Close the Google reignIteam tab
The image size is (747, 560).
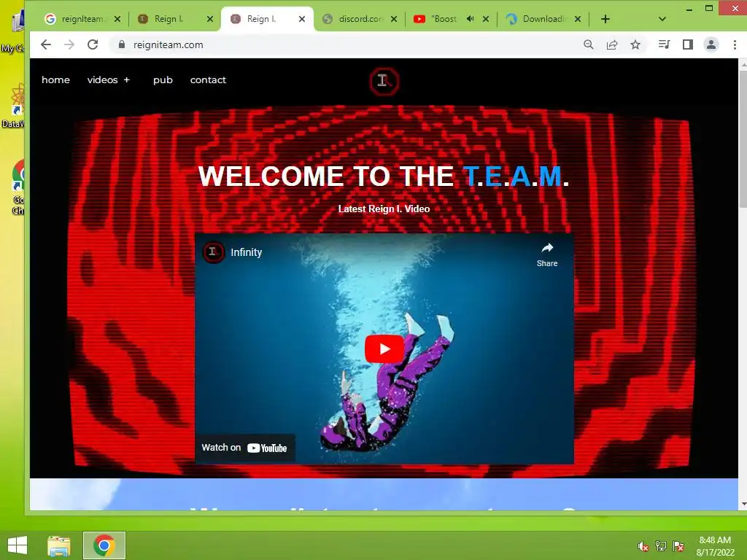tap(117, 19)
